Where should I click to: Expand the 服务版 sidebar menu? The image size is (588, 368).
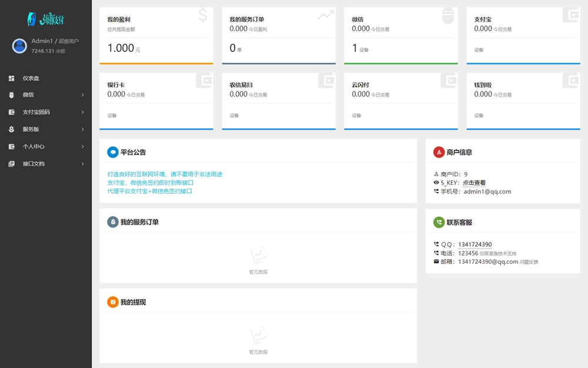coord(46,129)
